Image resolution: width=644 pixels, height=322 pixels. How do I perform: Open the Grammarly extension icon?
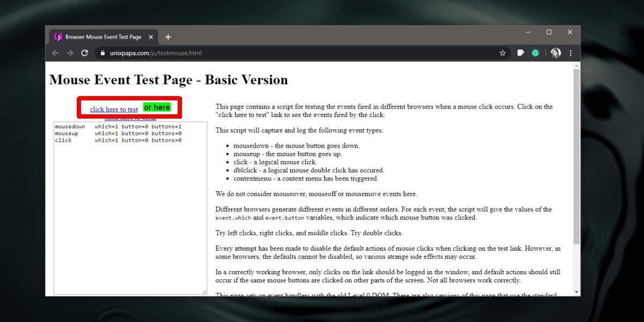(x=536, y=53)
